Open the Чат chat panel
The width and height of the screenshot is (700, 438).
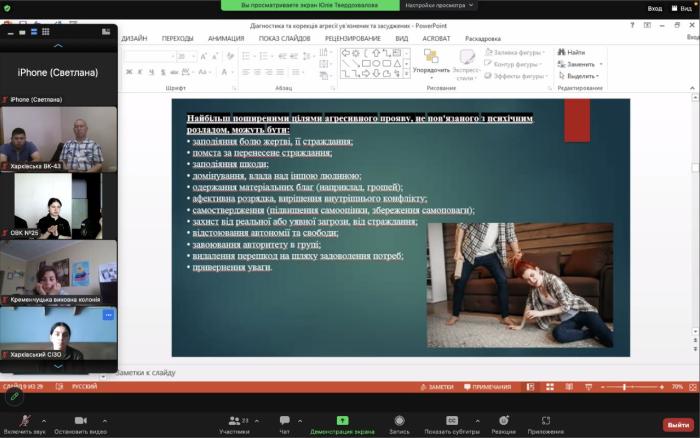coord(285,420)
